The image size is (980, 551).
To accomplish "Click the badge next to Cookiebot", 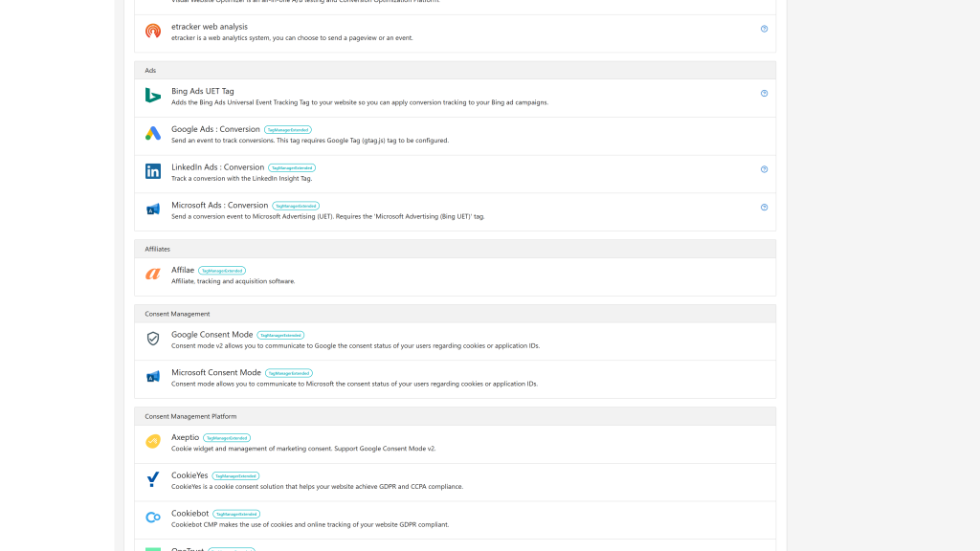I will point(236,514).
